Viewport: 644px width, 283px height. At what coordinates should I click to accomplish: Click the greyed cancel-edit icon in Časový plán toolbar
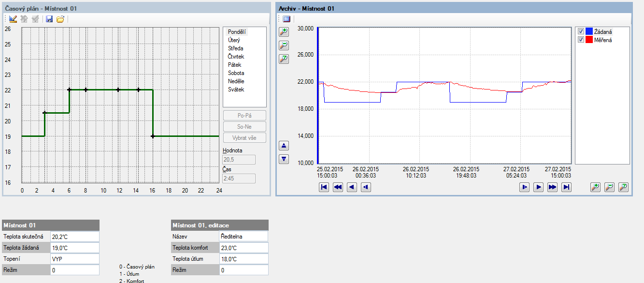[x=24, y=19]
